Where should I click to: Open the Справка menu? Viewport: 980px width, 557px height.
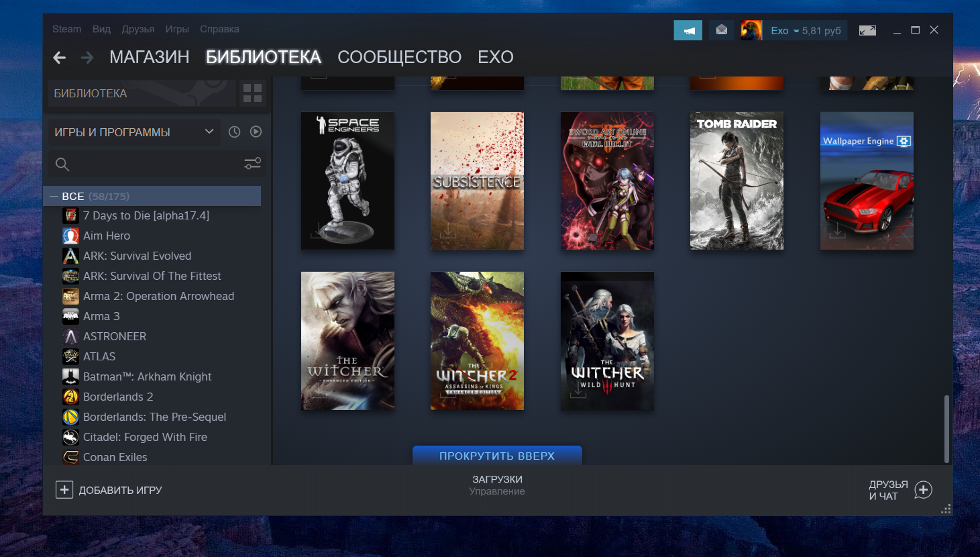[219, 29]
